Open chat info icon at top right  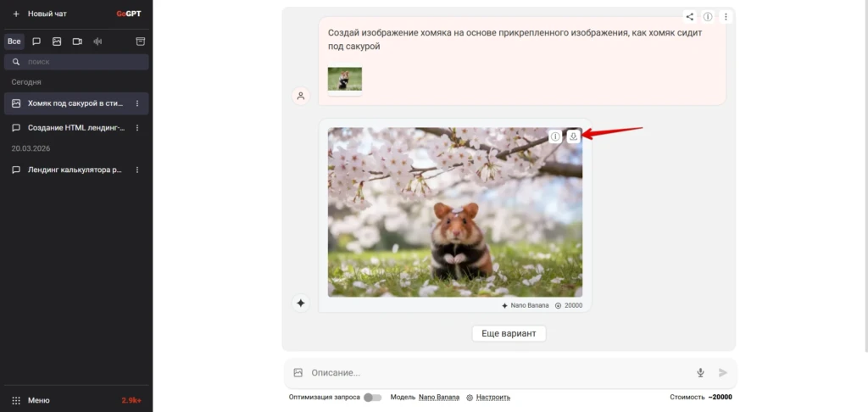708,17
